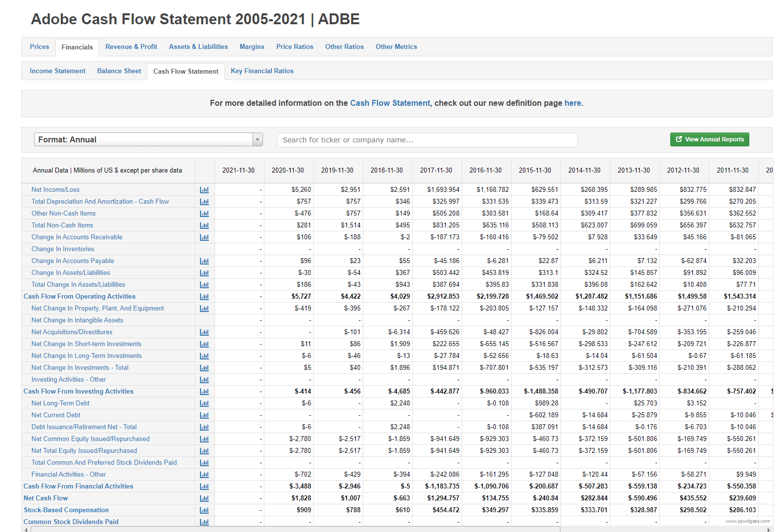Open chart icon for Common Stock Dividends Paid row
Viewport: 777px width, 532px height.
click(x=204, y=522)
